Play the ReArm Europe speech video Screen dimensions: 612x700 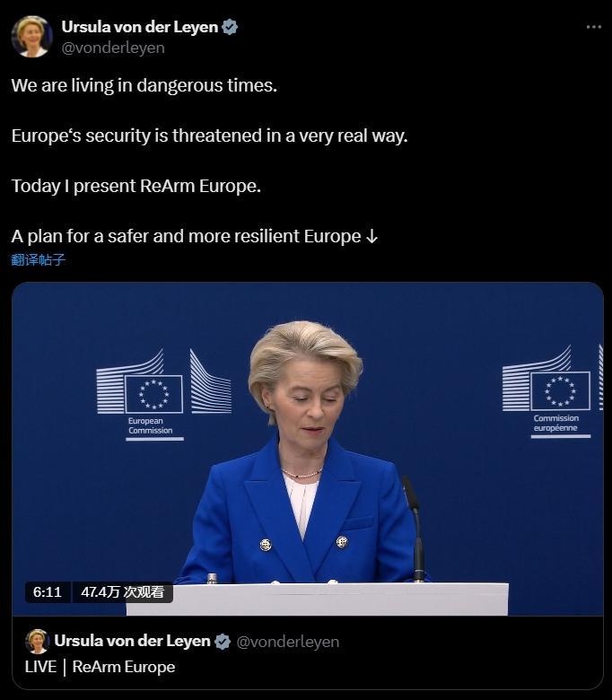(308, 449)
